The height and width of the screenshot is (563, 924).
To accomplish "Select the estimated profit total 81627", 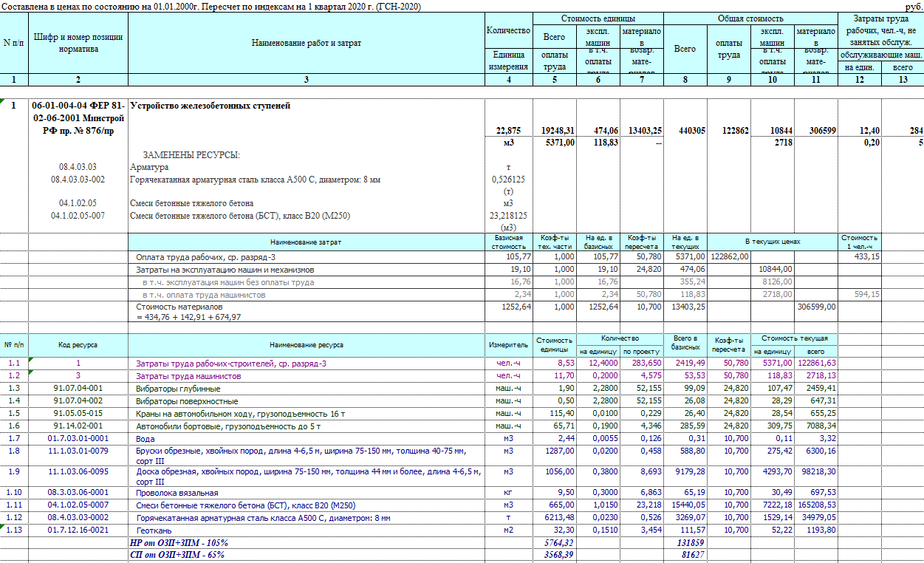I will [x=693, y=554].
